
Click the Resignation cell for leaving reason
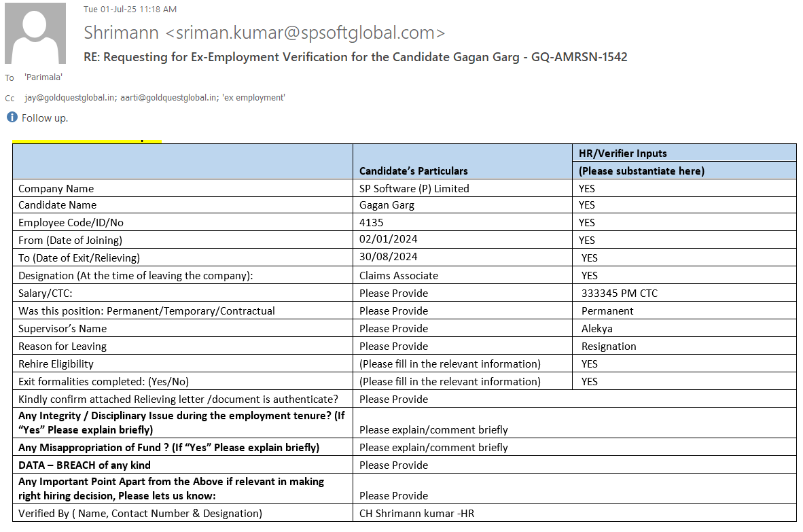[x=609, y=347]
